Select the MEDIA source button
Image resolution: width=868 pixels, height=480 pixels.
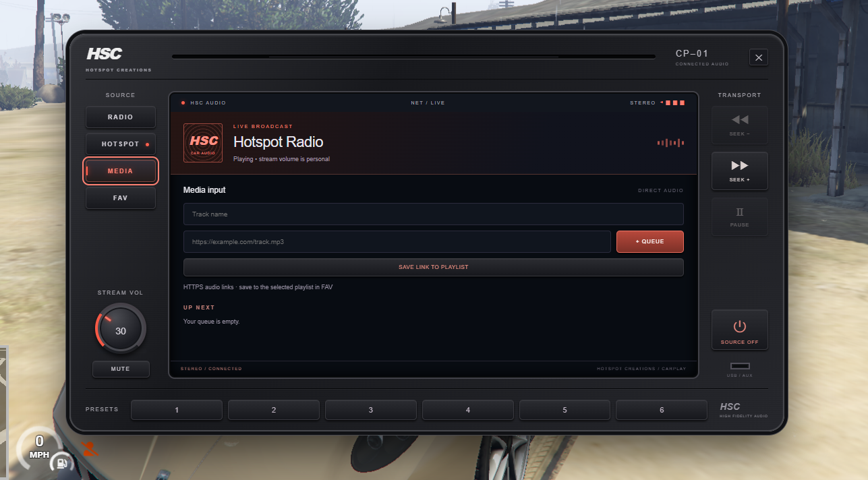coord(120,171)
